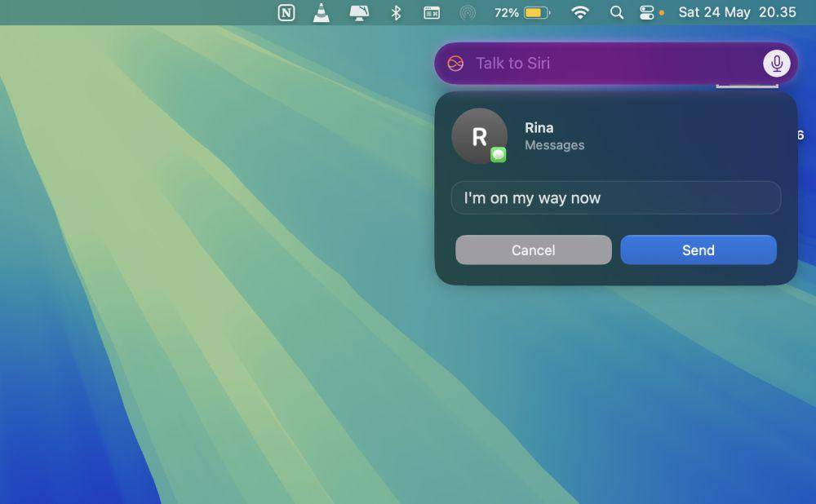
Task: Focus the Talk to Siri field
Action: pyautogui.click(x=615, y=64)
